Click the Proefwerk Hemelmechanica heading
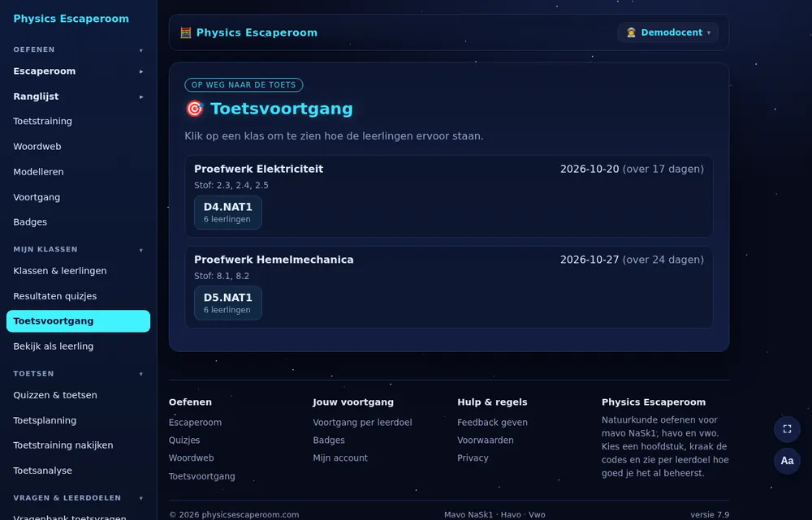This screenshot has width=812, height=520. pos(274,260)
